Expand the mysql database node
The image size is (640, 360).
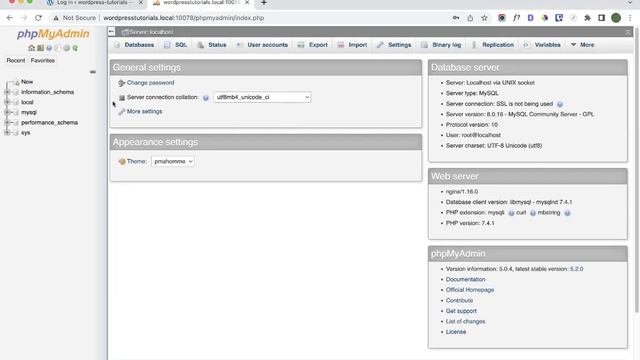coord(7,112)
